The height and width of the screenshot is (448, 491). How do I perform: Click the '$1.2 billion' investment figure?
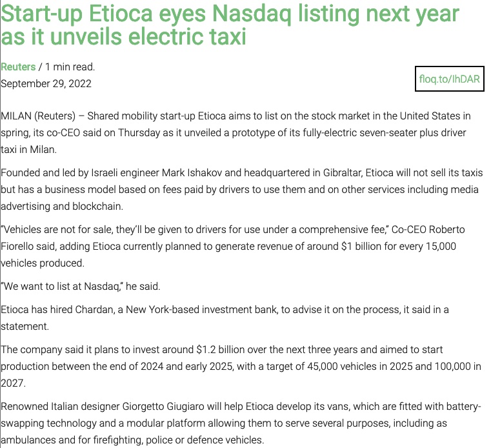[x=221, y=349]
